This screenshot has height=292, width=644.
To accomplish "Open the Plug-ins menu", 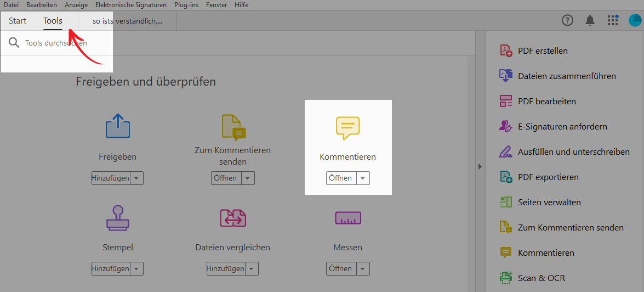I will (x=186, y=5).
